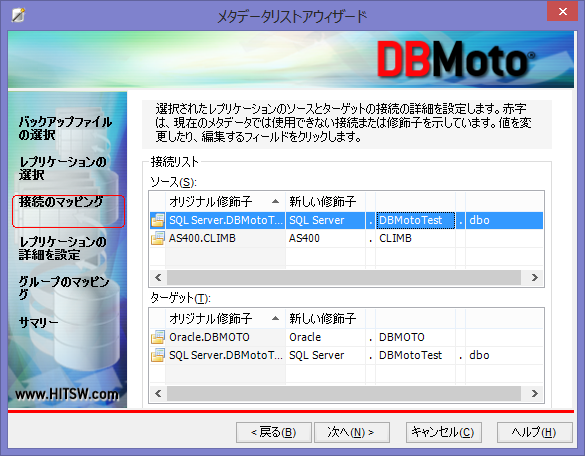Viewport: 585px width, 456px height.
Task: Edit the dbo field in target SQL Server row
Action: [x=504, y=355]
